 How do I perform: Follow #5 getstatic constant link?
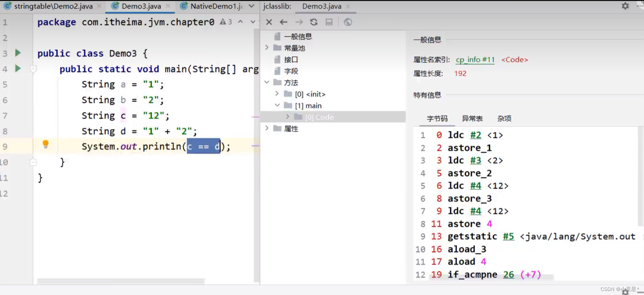[x=509, y=236]
